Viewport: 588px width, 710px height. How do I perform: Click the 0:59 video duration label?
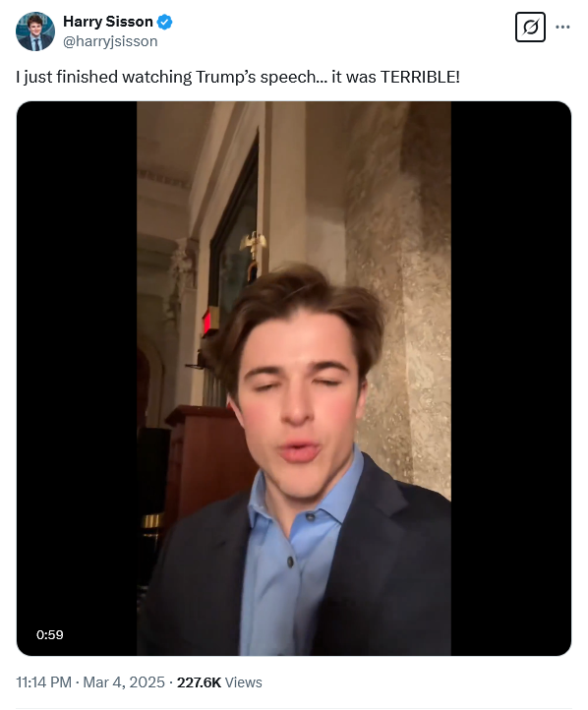[50, 634]
